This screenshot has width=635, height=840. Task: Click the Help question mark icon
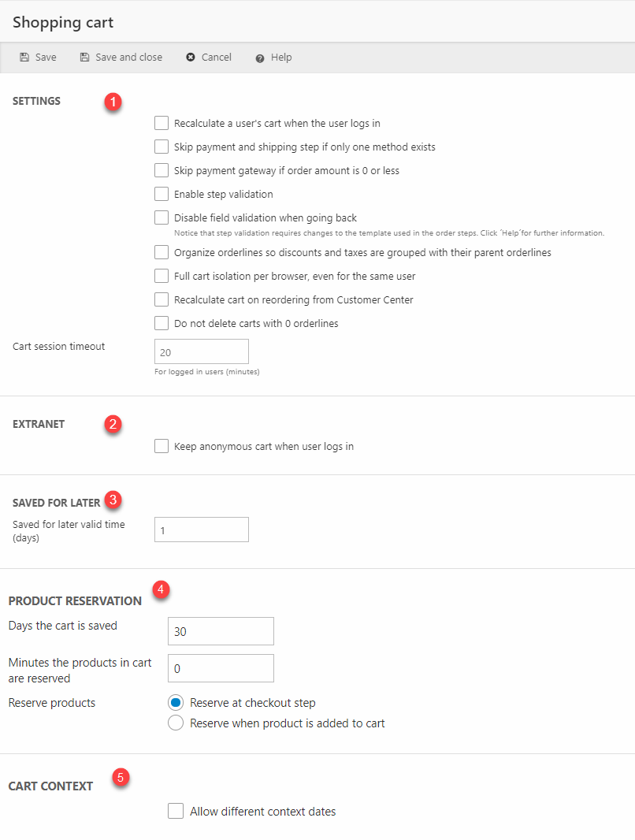coord(260,58)
